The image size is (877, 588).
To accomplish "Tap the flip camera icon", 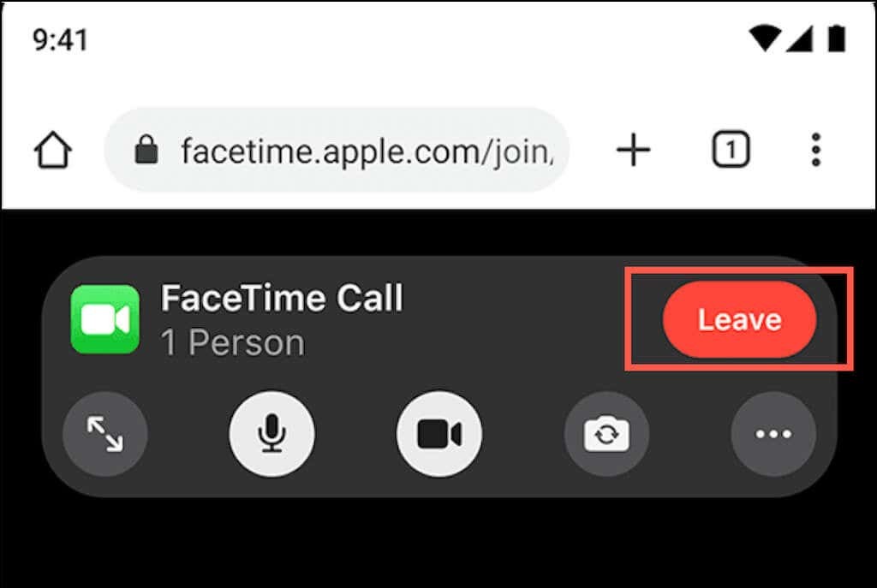I will pyautogui.click(x=607, y=433).
